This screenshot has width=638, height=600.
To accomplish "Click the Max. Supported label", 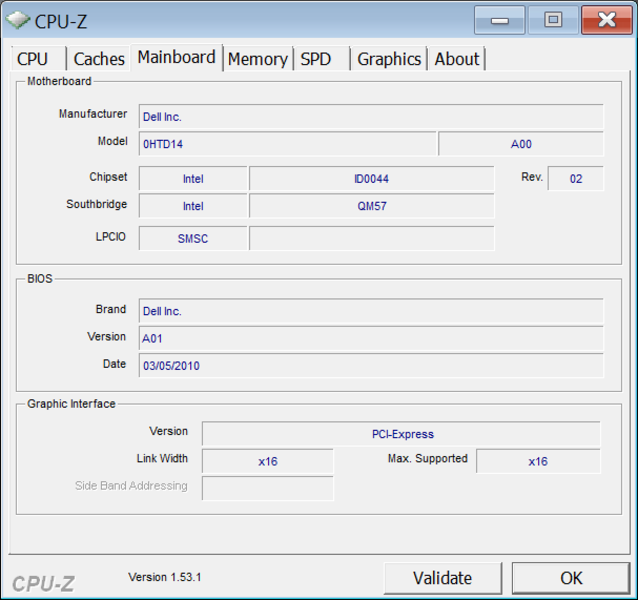I will click(428, 458).
